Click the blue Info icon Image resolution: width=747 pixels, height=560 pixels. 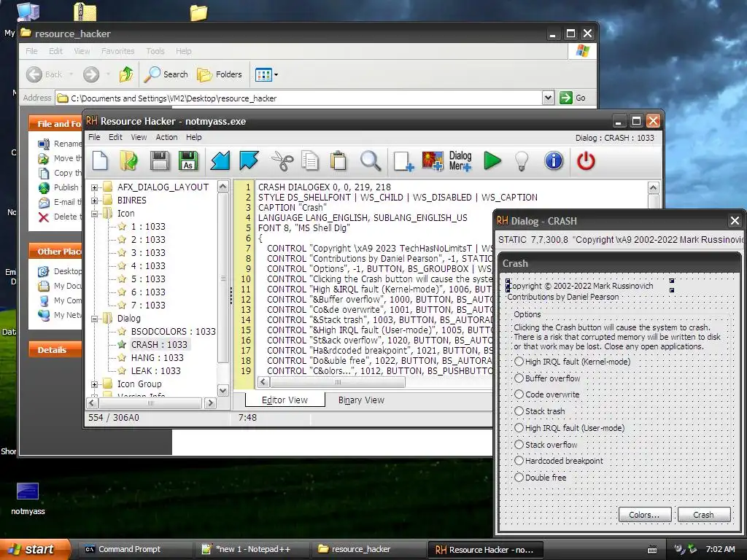[x=554, y=160]
